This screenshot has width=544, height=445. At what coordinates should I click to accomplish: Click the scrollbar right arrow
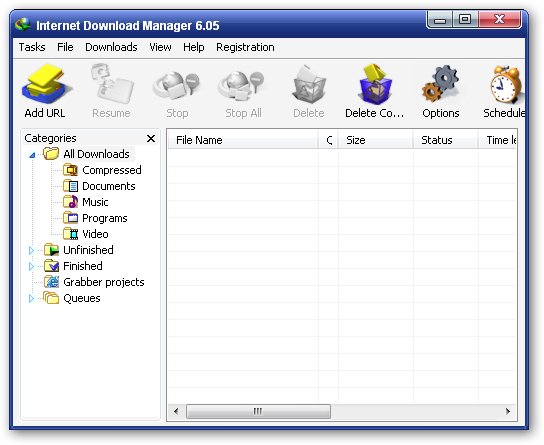point(508,411)
